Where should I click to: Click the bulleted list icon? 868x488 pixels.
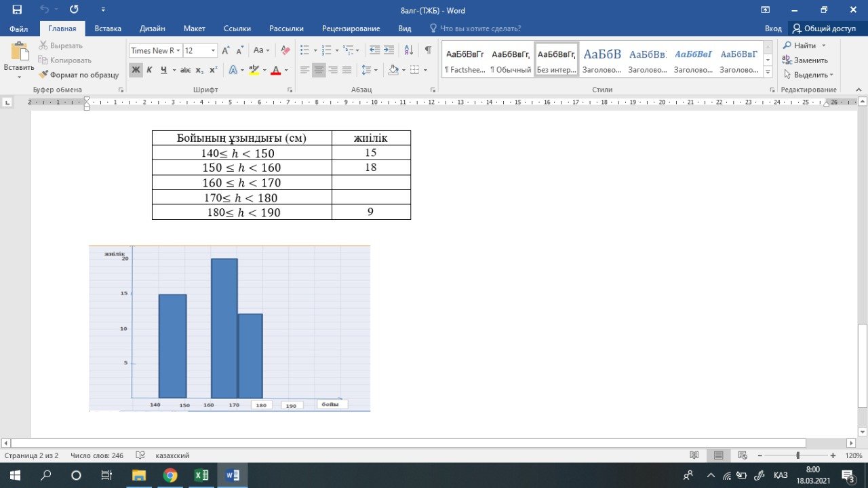tap(304, 50)
